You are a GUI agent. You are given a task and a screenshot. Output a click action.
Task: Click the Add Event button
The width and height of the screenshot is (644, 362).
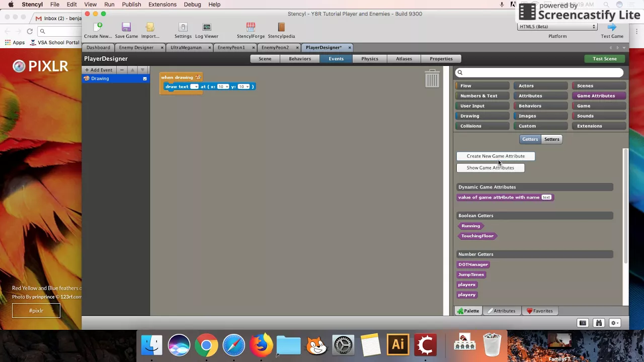[99, 70]
